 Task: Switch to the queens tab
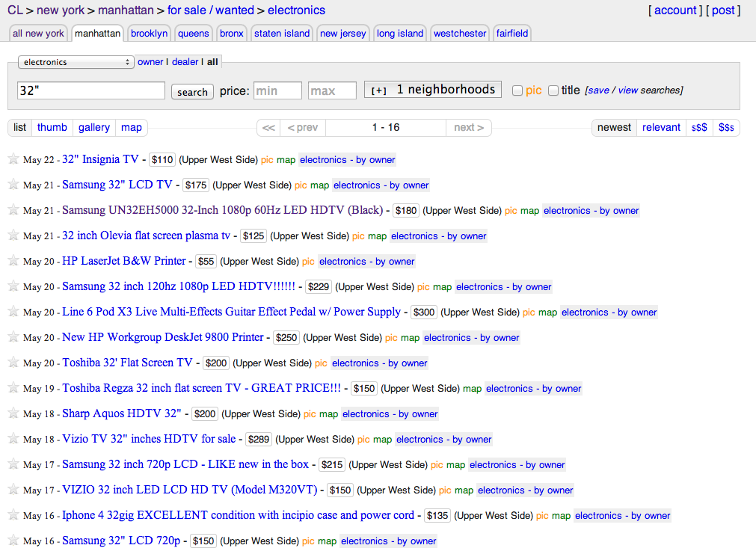click(194, 34)
